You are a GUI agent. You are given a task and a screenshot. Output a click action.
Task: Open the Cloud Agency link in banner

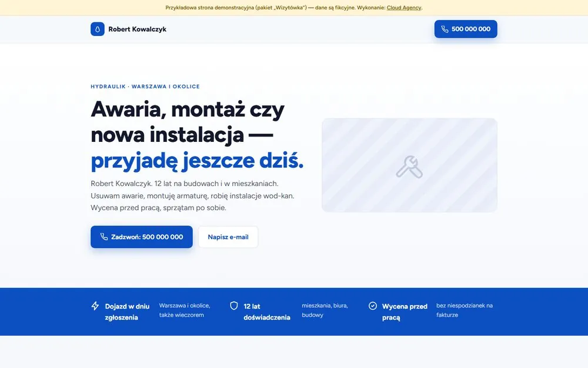tap(404, 8)
